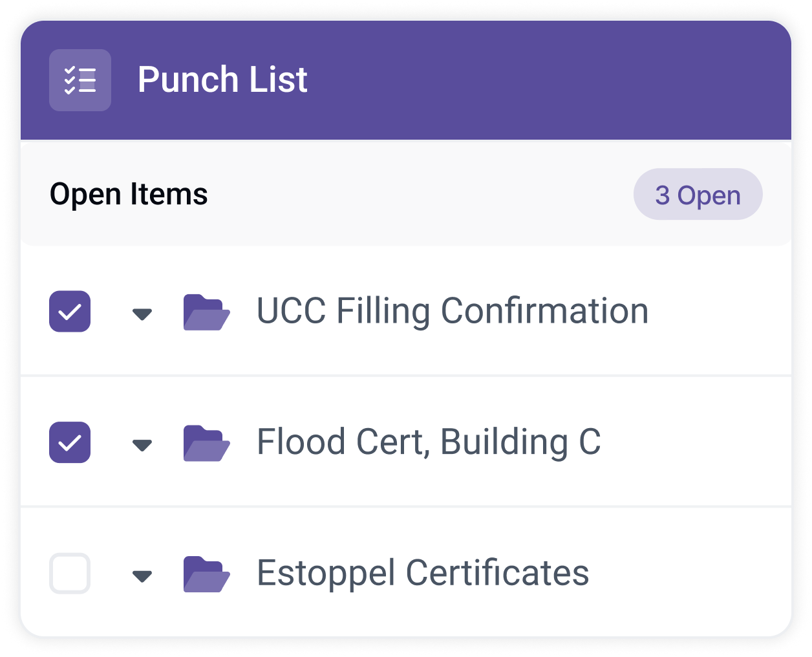The image size is (812, 657).
Task: Select the Estoppel Certificates list row
Action: [406, 573]
